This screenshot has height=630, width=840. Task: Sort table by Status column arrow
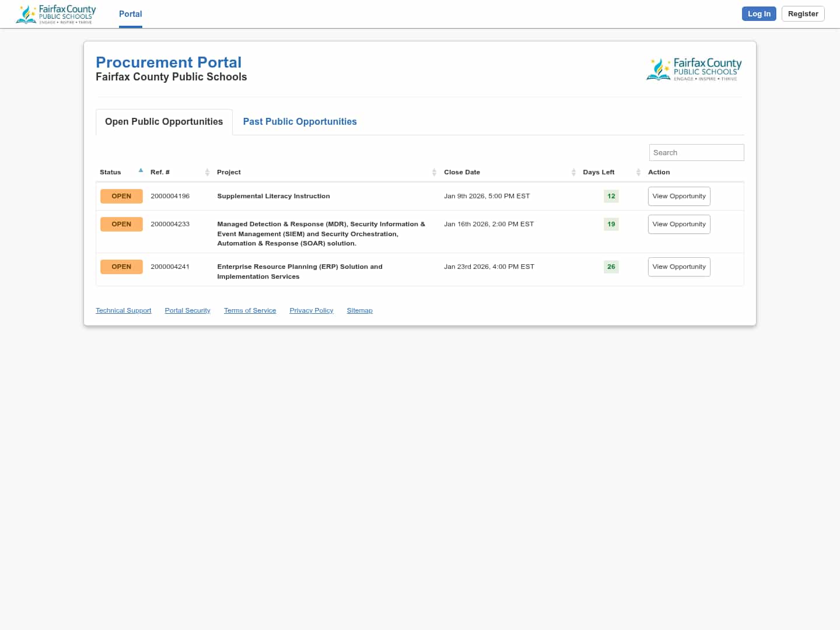pyautogui.click(x=141, y=171)
